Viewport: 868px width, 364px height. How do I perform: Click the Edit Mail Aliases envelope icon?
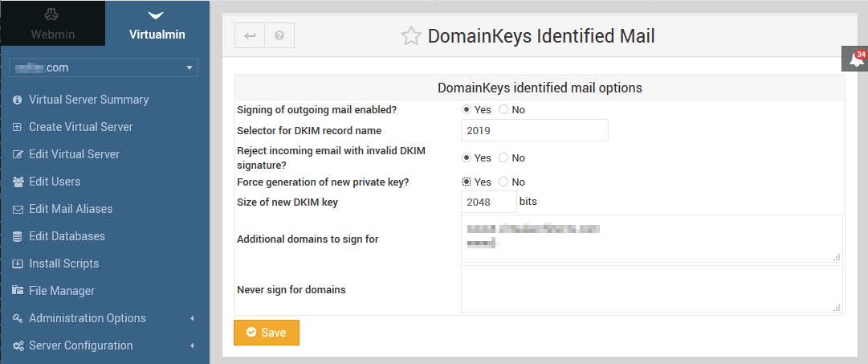pyautogui.click(x=18, y=210)
